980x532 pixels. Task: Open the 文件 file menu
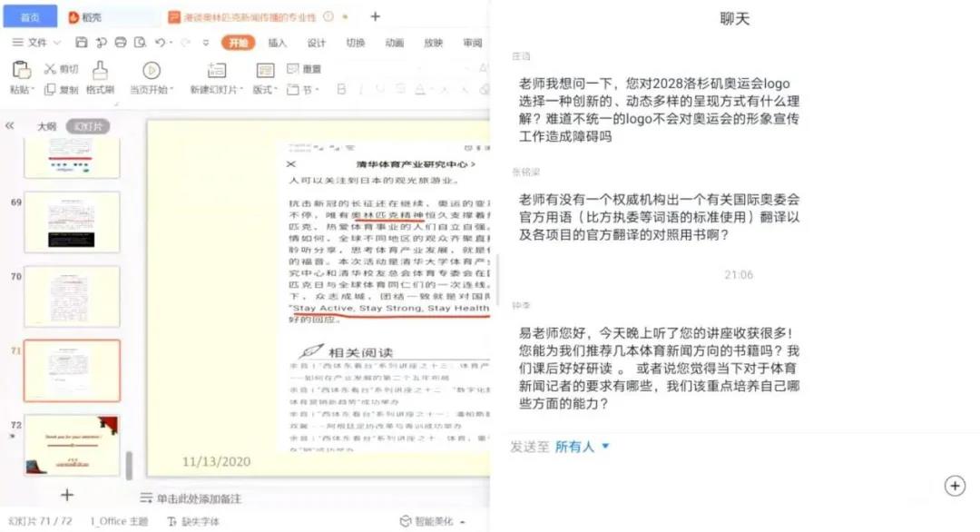(36, 42)
